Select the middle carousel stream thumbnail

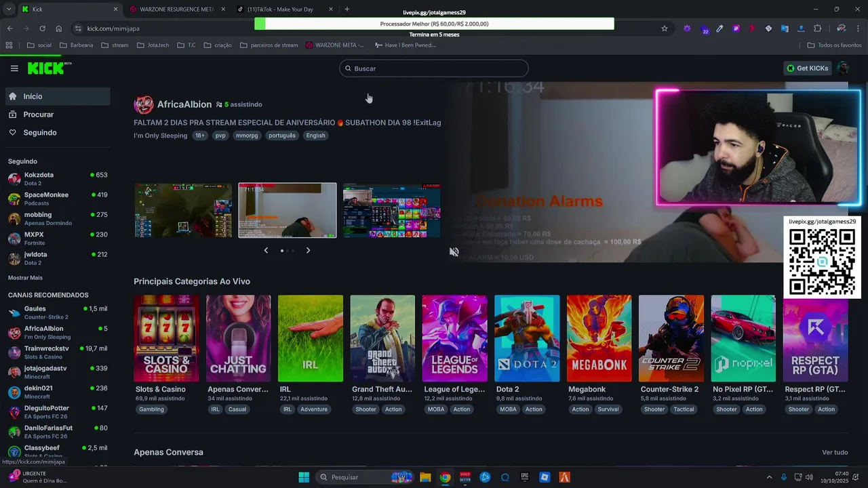288,210
